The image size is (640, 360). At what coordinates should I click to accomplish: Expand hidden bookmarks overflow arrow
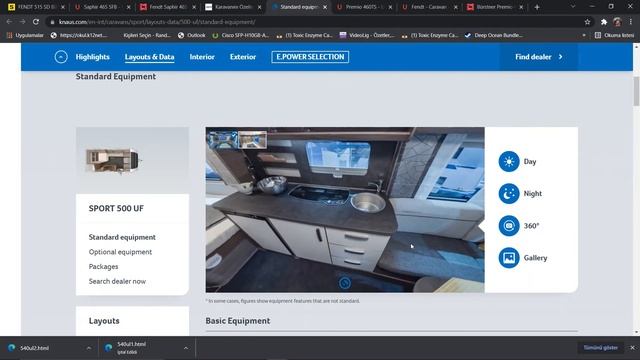[584, 36]
